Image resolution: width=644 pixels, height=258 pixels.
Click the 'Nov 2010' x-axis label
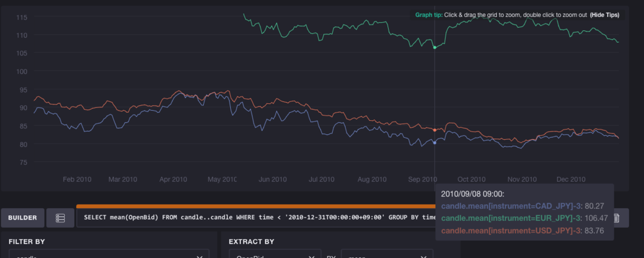[522, 179]
